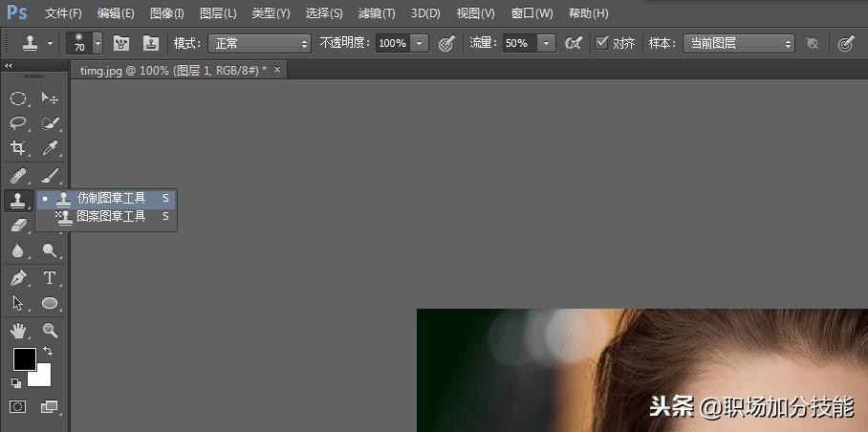Image resolution: width=868 pixels, height=432 pixels.
Task: Select the Move tool
Action: point(50,99)
